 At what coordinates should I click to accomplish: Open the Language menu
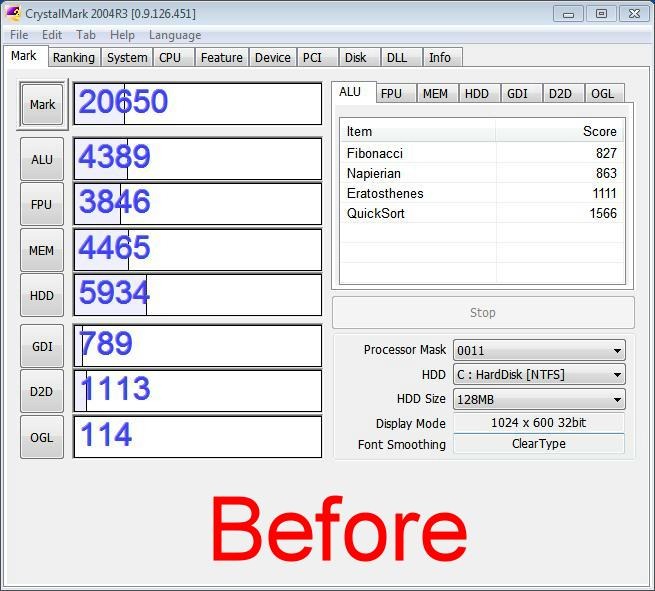click(x=175, y=35)
